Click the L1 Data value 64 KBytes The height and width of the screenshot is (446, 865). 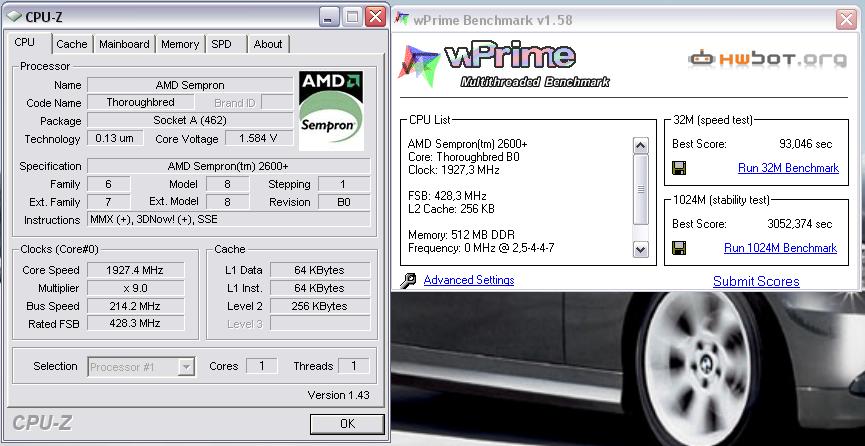[319, 270]
